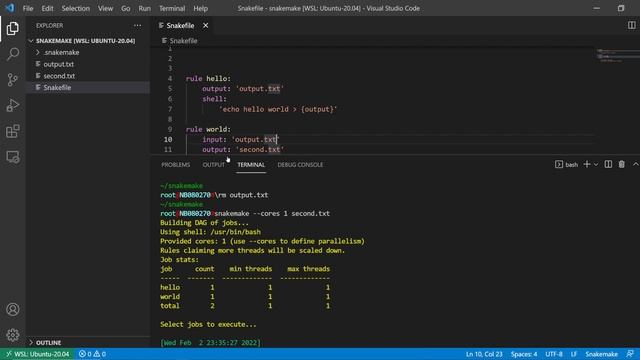Viewport: 640px width, 360px height.
Task: Open the Manage gear icon
Action: (x=13, y=335)
